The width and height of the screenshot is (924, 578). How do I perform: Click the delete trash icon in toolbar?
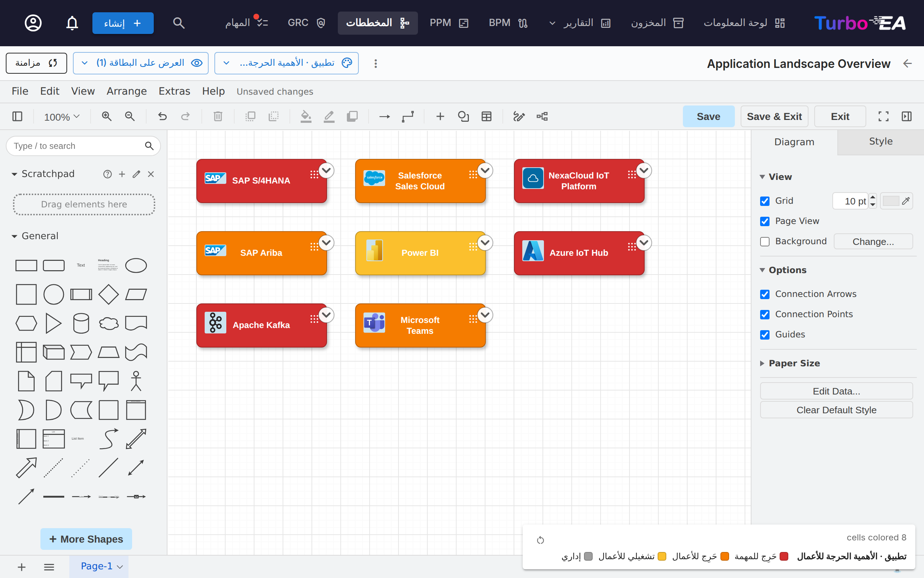(x=218, y=116)
